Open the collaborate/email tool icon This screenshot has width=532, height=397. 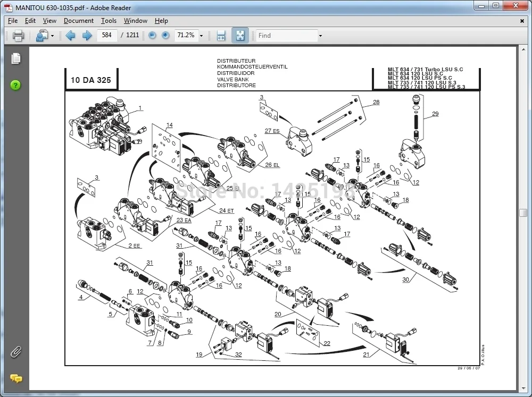tap(43, 36)
